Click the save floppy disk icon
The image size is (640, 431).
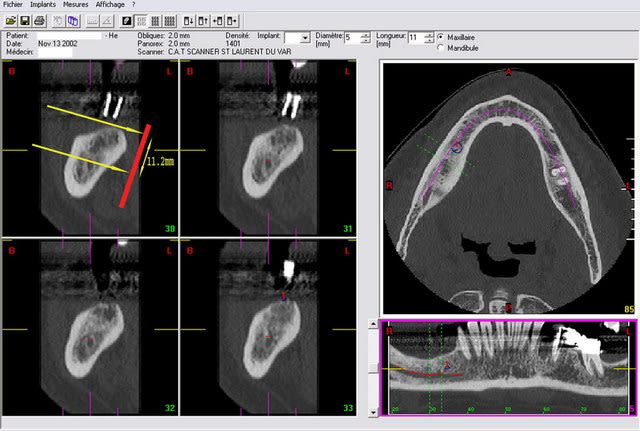[24, 20]
